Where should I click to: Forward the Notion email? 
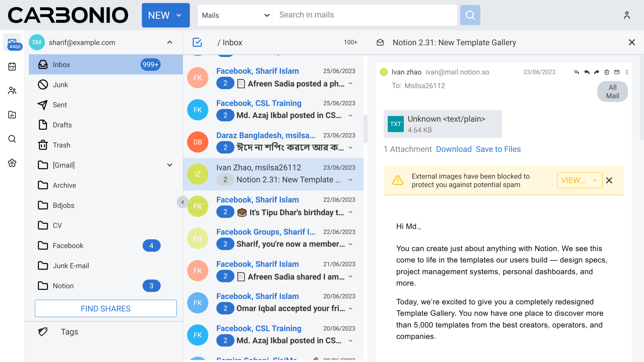596,72
